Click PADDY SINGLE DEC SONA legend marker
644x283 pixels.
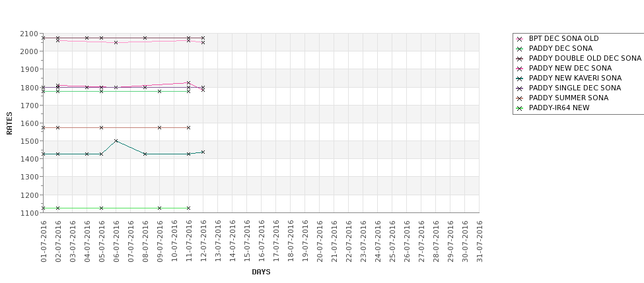(520, 88)
